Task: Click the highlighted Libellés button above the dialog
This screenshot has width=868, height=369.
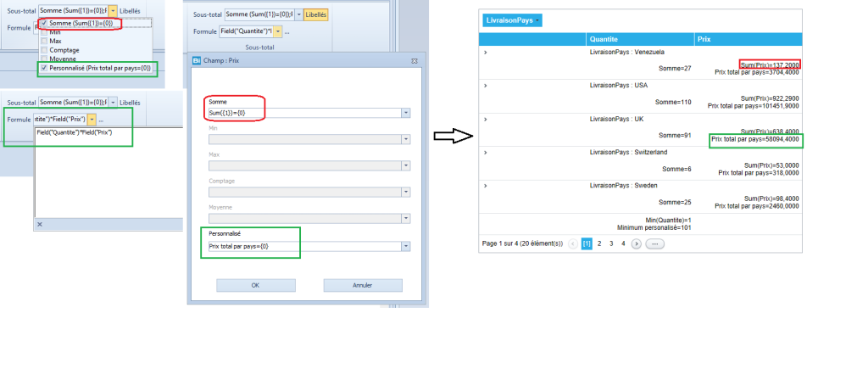Action: tap(316, 15)
